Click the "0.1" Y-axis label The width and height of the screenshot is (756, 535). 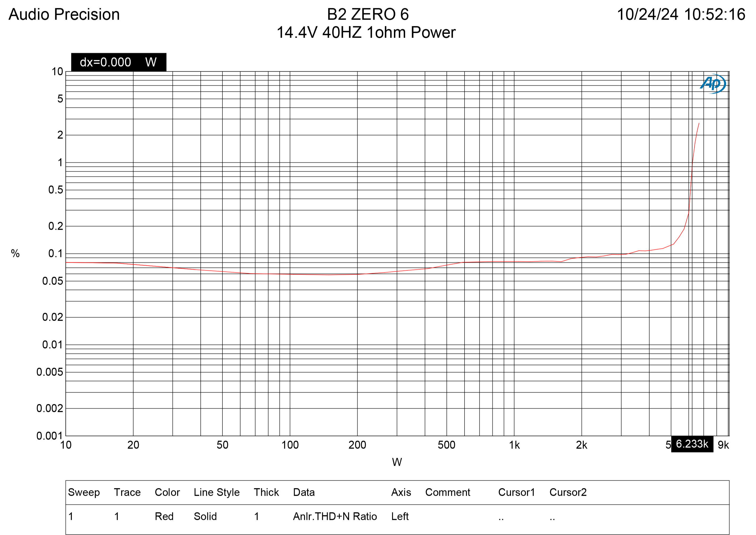click(x=55, y=254)
